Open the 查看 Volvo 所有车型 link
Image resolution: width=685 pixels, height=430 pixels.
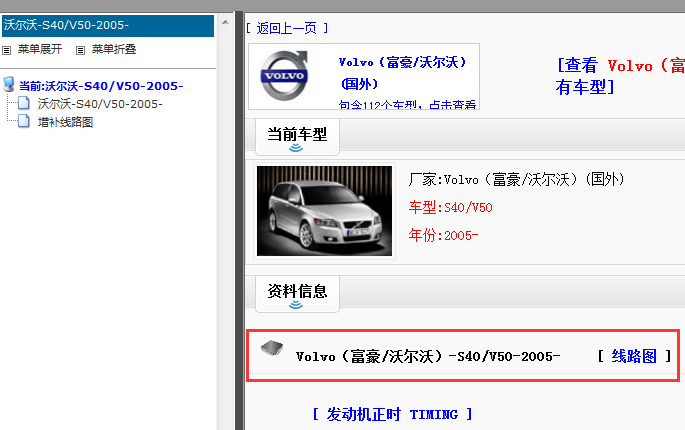point(620,76)
